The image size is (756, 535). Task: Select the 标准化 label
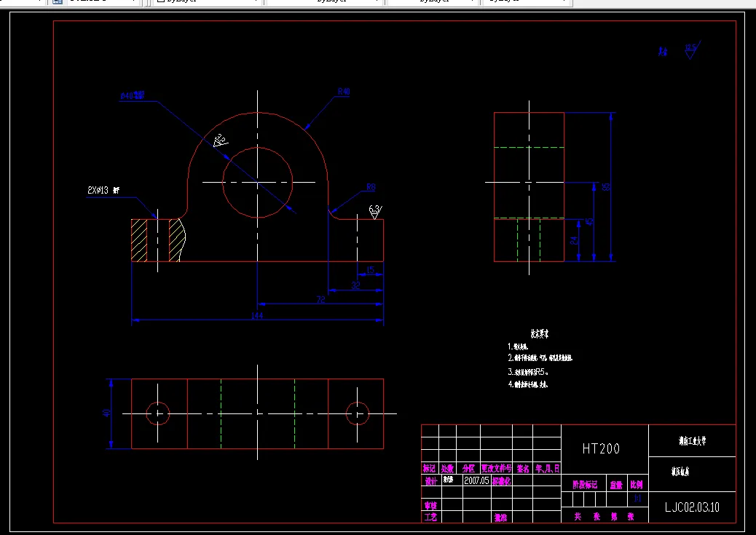coord(501,481)
